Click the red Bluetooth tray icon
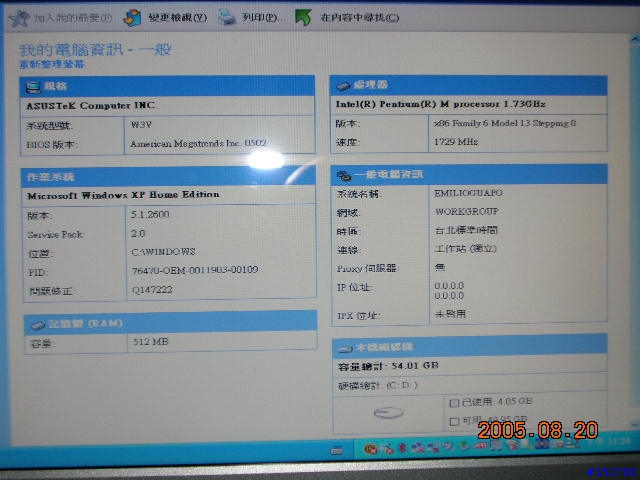640x480 pixels. pos(402,448)
